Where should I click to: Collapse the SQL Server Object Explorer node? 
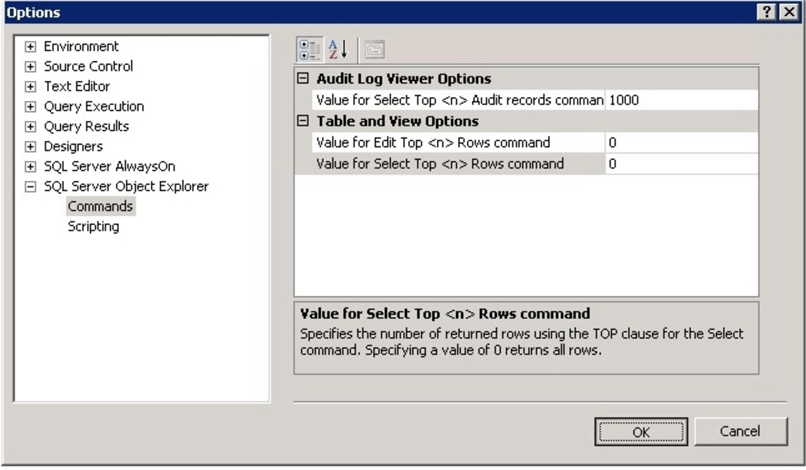(x=30, y=187)
